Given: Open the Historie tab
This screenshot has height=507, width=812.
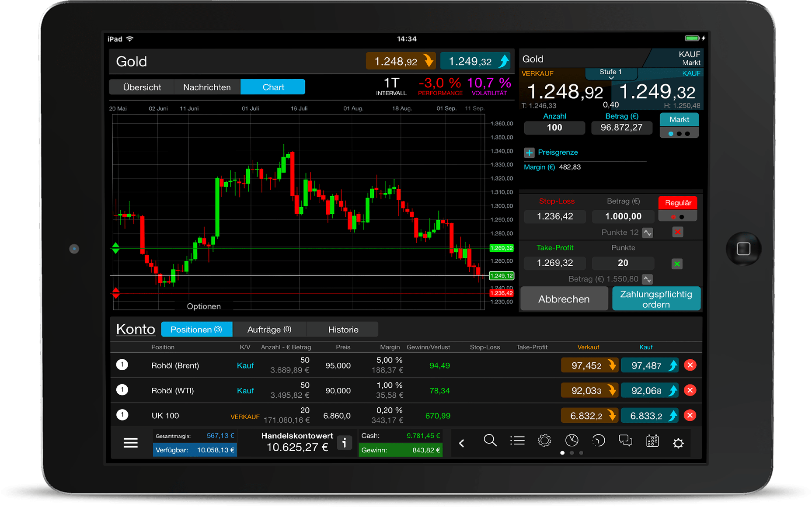Looking at the screenshot, I should [343, 330].
